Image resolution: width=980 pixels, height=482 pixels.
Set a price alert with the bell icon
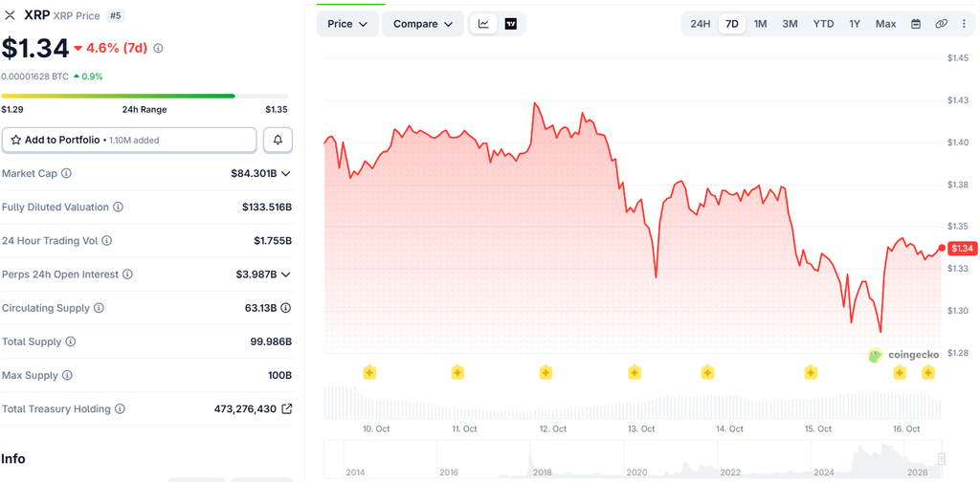point(278,140)
